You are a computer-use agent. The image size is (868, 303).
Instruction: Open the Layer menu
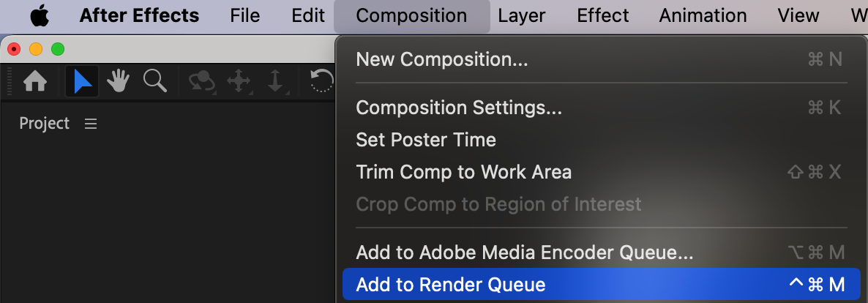point(522,15)
